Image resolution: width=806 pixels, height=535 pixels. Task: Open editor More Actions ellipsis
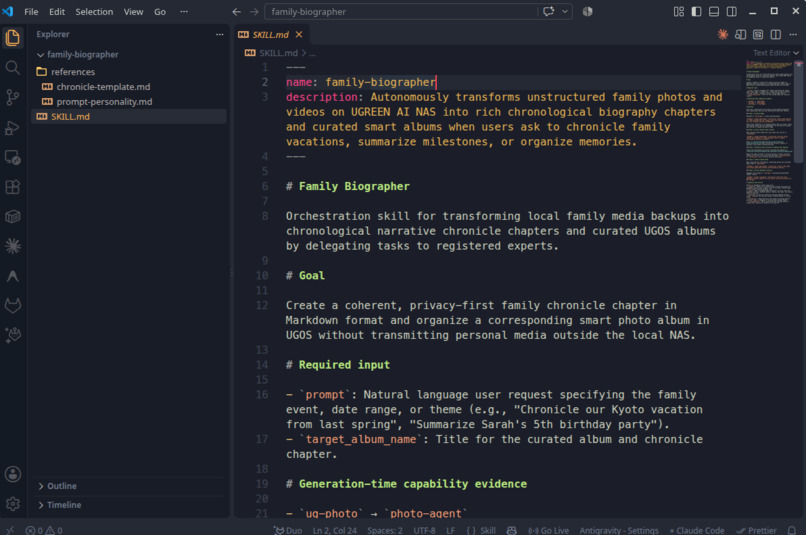[793, 34]
